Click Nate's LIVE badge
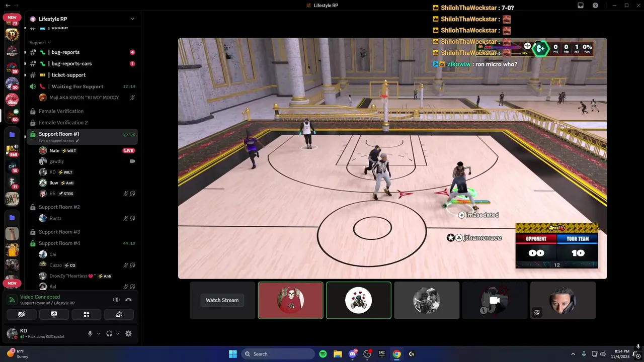 pyautogui.click(x=129, y=150)
